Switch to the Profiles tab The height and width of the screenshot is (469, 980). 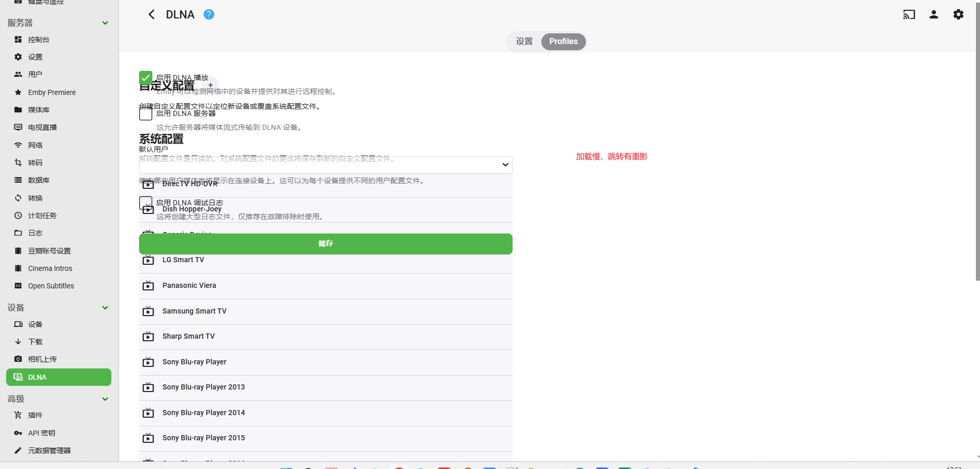563,42
